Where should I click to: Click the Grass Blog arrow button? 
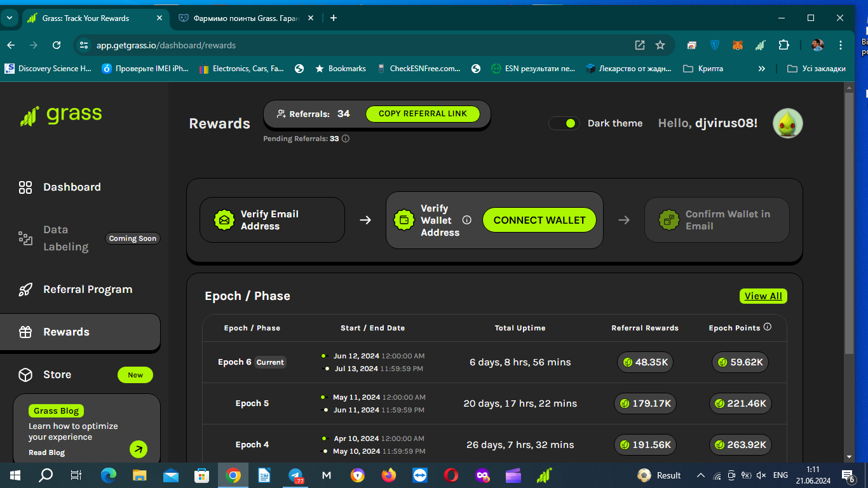[x=138, y=450]
